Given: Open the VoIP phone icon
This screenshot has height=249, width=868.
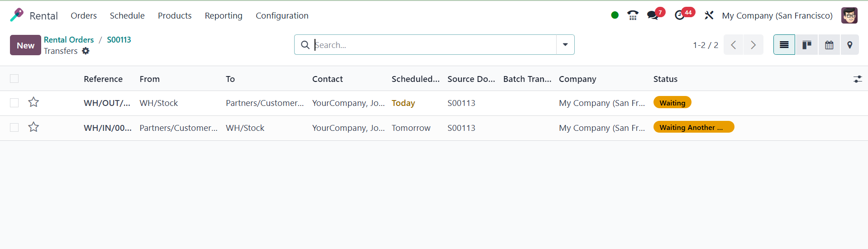Looking at the screenshot, I should (633, 15).
